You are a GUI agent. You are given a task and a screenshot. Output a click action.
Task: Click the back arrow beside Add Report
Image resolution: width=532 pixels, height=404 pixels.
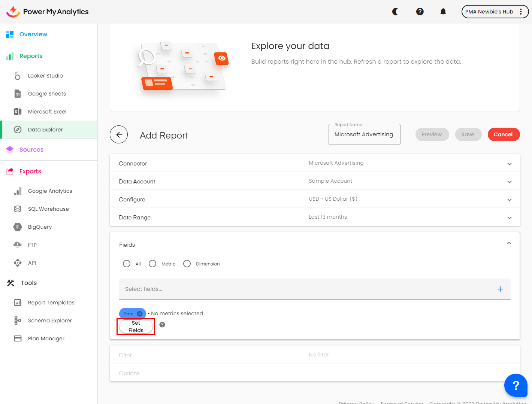pyautogui.click(x=119, y=134)
